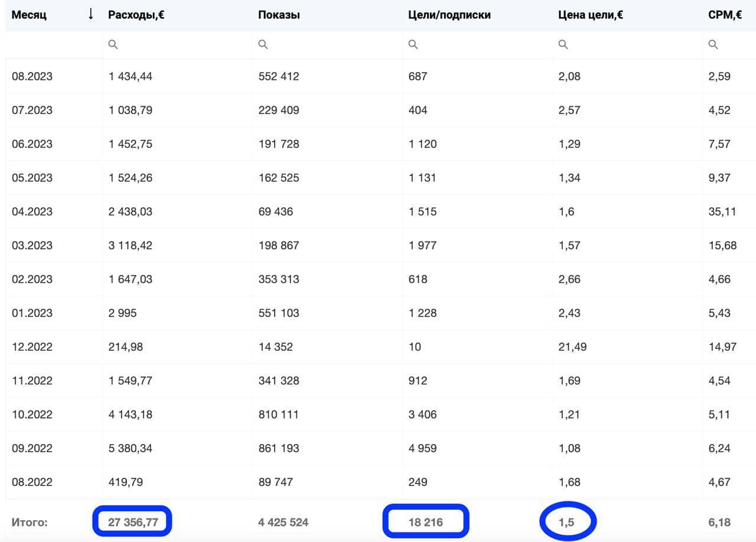Click the search icon under Цели/подписки column
Screen dimensions: 756x542
pyautogui.click(x=413, y=44)
